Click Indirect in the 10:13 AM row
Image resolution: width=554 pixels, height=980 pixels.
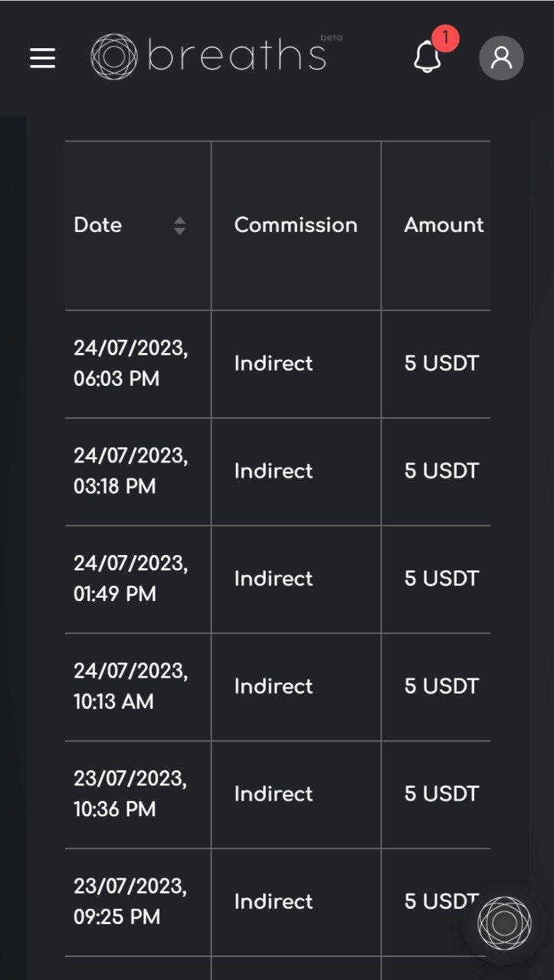274,686
